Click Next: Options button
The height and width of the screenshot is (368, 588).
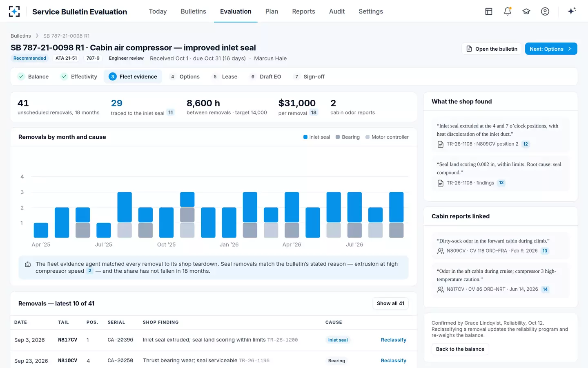click(x=551, y=49)
